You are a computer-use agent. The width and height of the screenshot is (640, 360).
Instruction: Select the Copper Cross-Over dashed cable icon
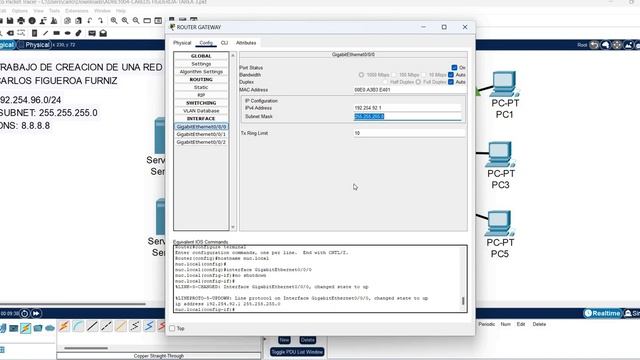click(x=107, y=326)
